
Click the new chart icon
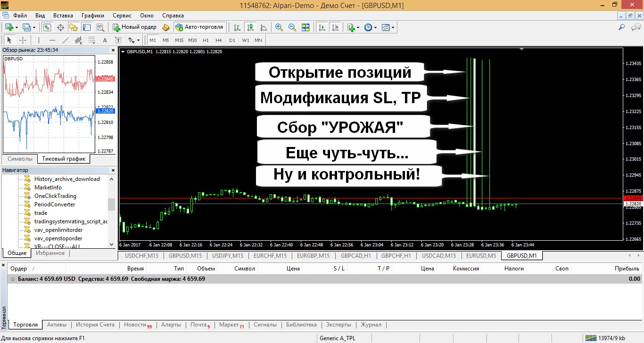coord(9,27)
